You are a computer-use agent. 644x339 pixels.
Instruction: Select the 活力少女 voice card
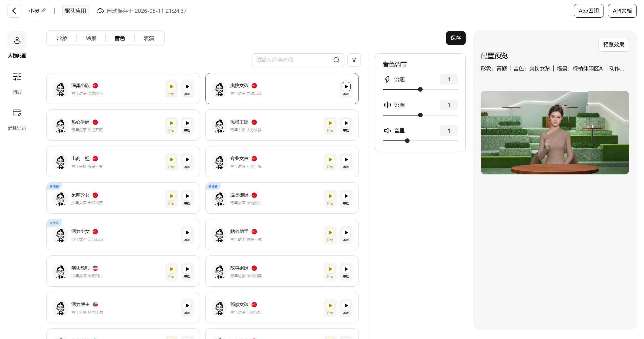click(x=123, y=235)
